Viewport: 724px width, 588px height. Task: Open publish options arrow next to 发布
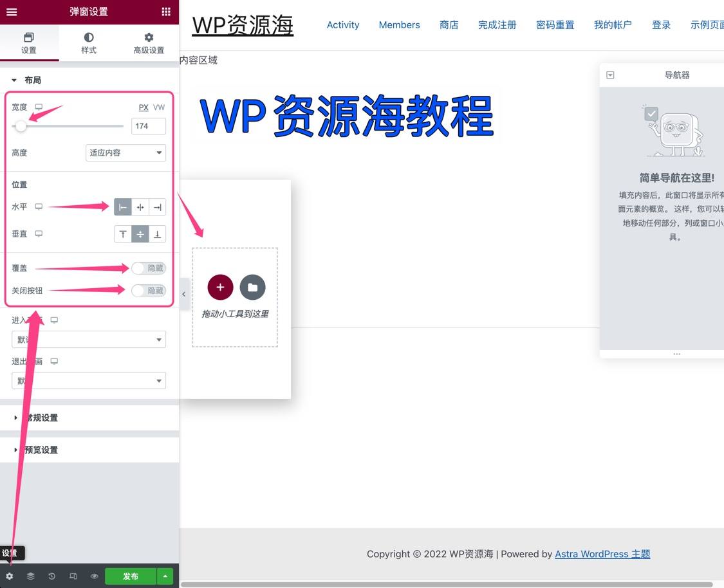pos(165,576)
